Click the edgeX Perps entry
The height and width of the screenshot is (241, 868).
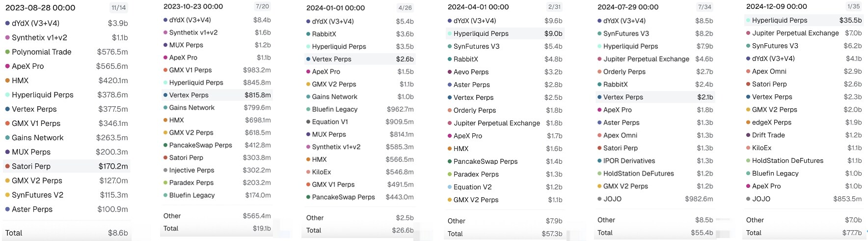point(771,122)
